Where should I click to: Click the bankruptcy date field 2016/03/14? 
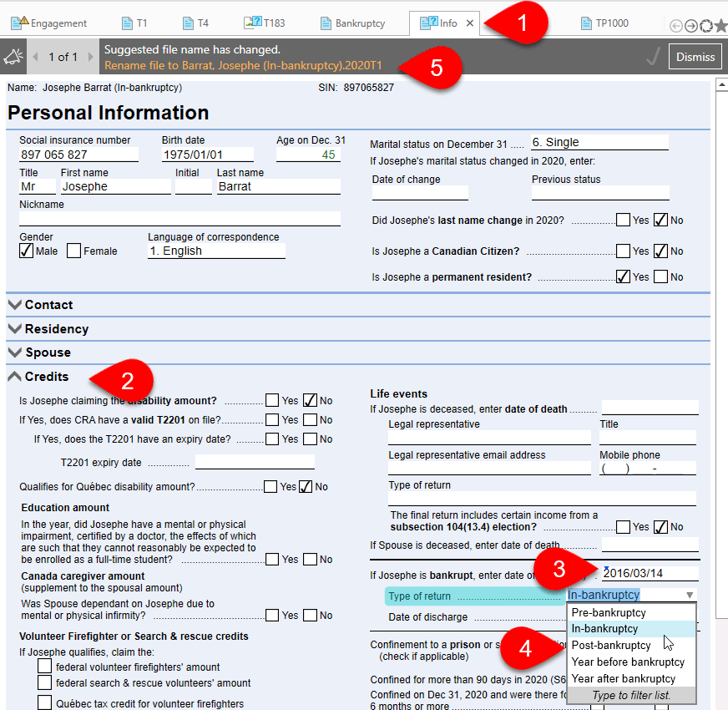click(x=650, y=573)
